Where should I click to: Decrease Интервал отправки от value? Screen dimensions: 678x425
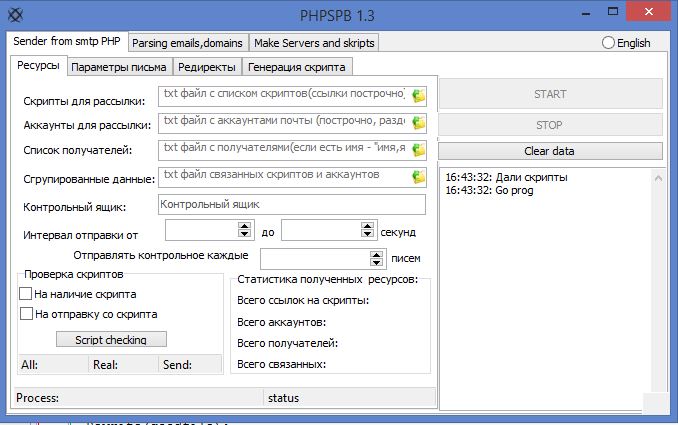pos(244,233)
